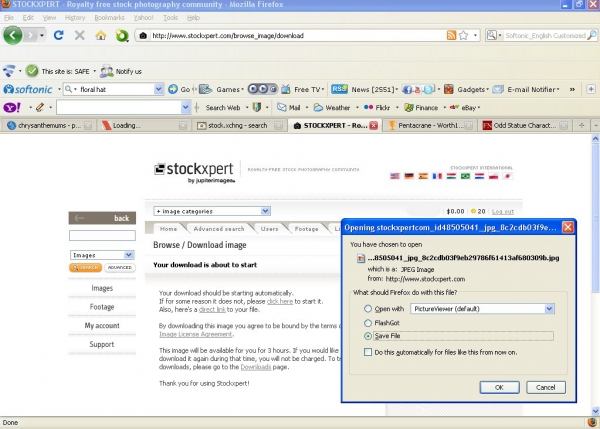600x429 pixels.
Task: Click the browser address bar URL field
Action: pos(297,36)
